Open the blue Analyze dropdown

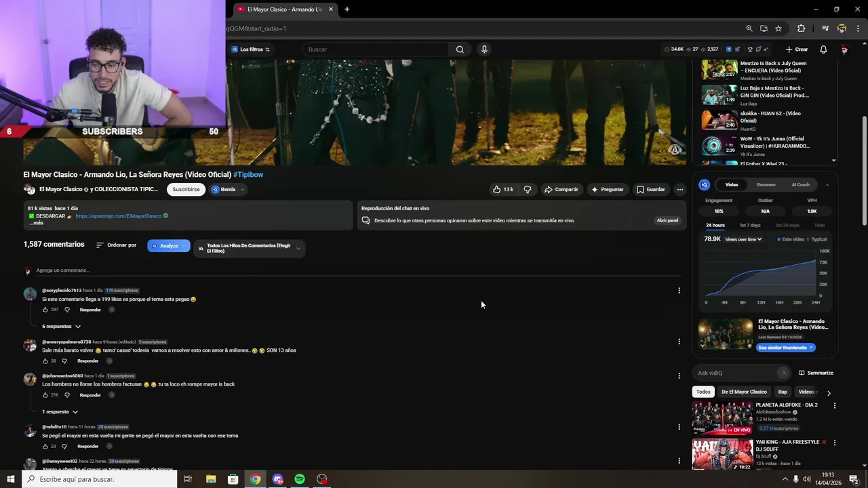(x=169, y=246)
